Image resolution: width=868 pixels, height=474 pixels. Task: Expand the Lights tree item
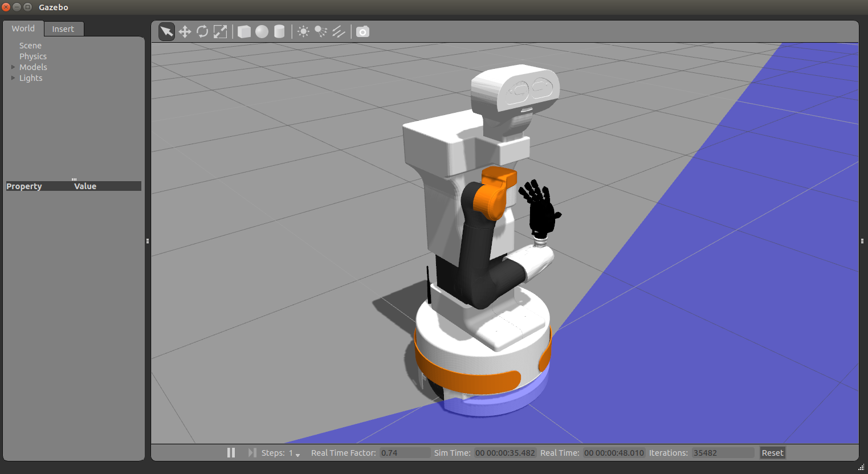pos(13,78)
